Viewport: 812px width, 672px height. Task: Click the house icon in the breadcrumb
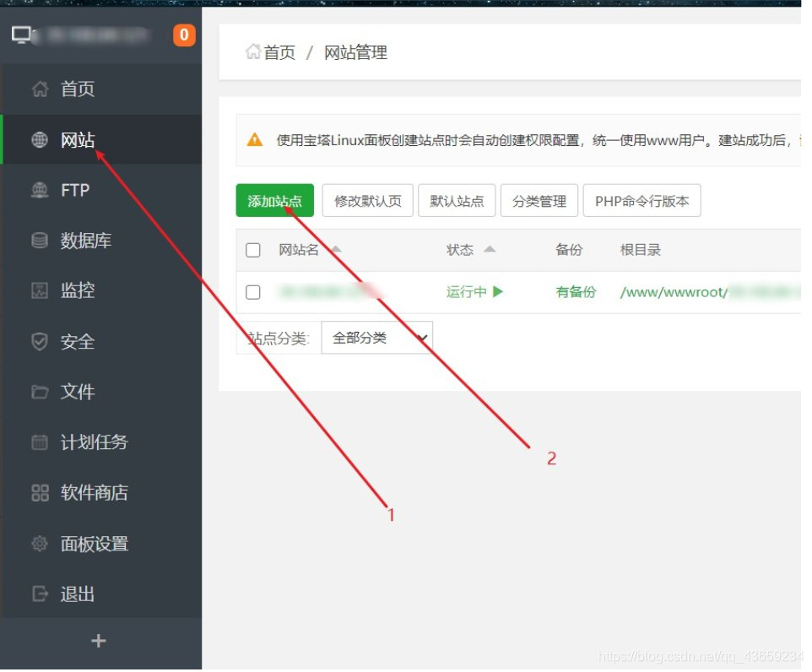[x=253, y=51]
